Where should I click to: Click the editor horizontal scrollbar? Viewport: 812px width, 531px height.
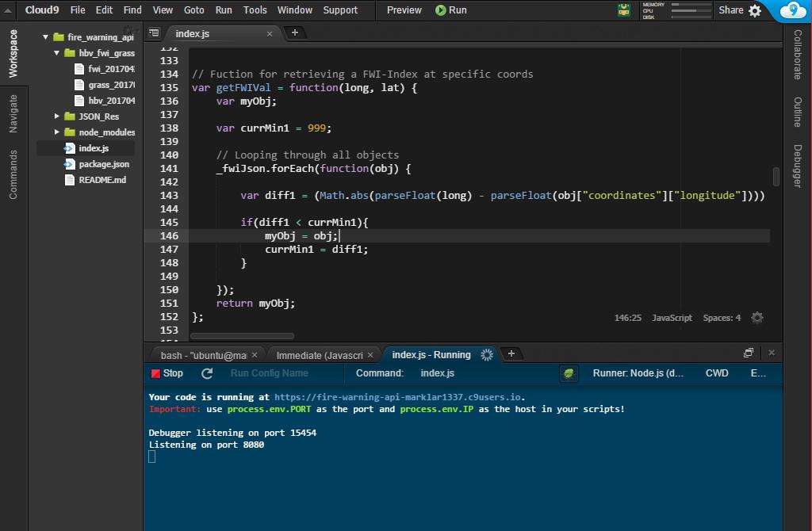tap(242, 336)
